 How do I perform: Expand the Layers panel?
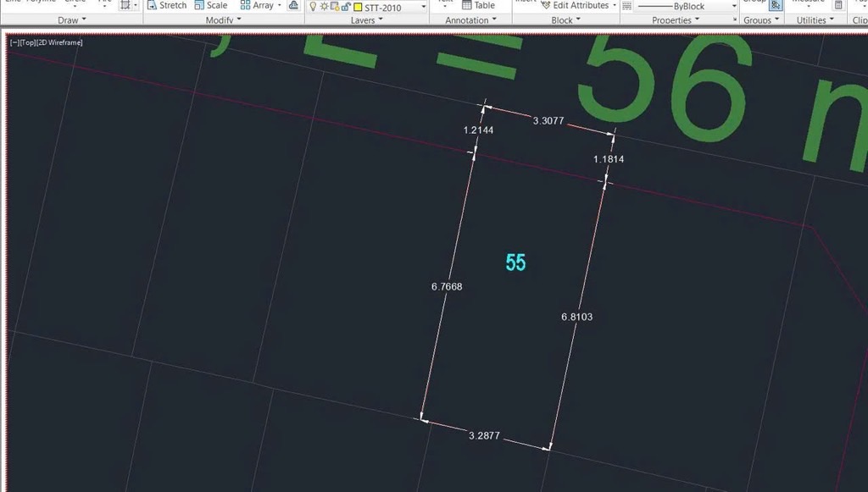click(366, 20)
